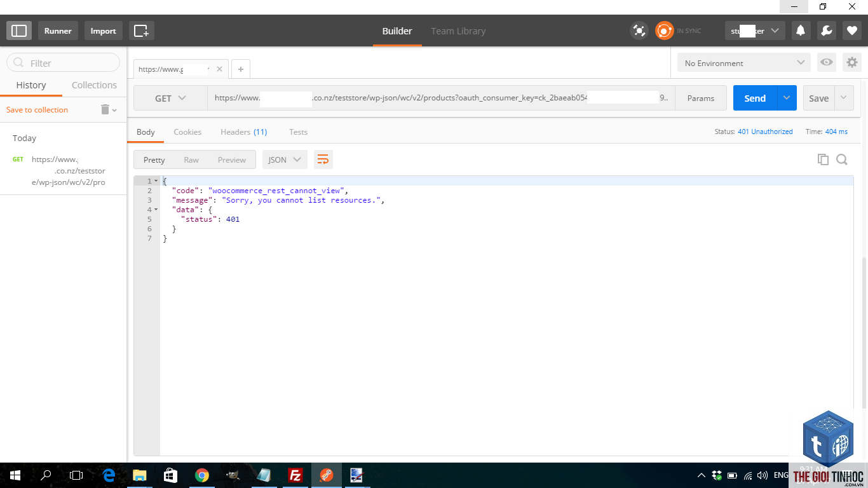
Task: Select Preview response view
Action: coord(231,159)
